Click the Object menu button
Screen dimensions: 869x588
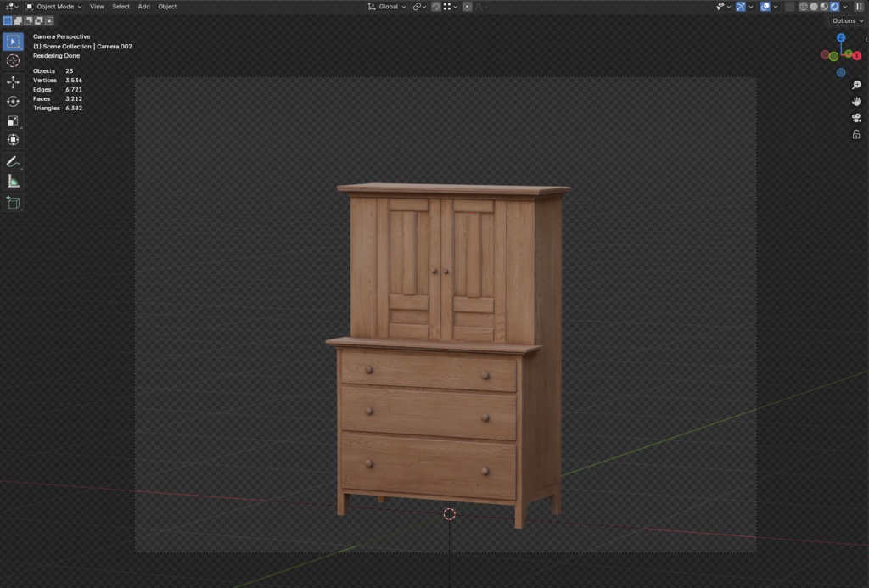coord(167,6)
